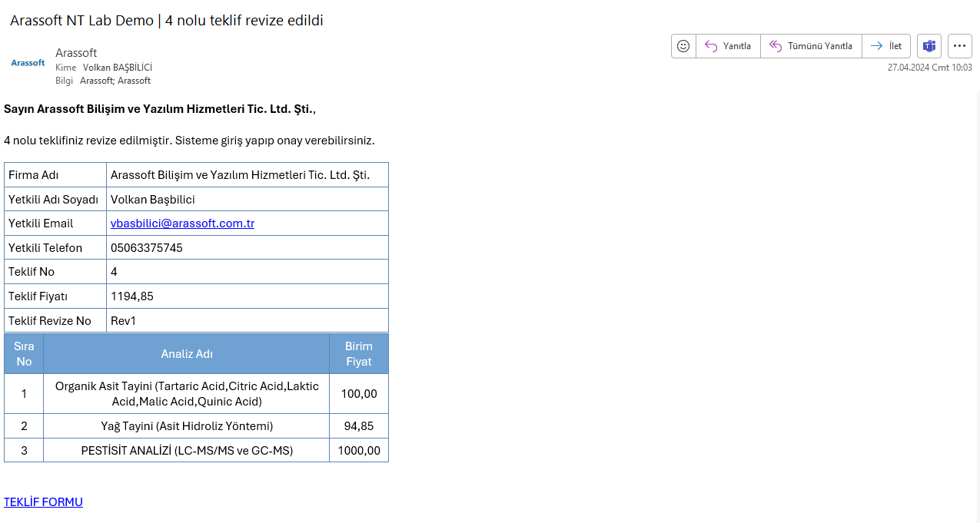Click Teklif Revize No value Rev1

(123, 321)
